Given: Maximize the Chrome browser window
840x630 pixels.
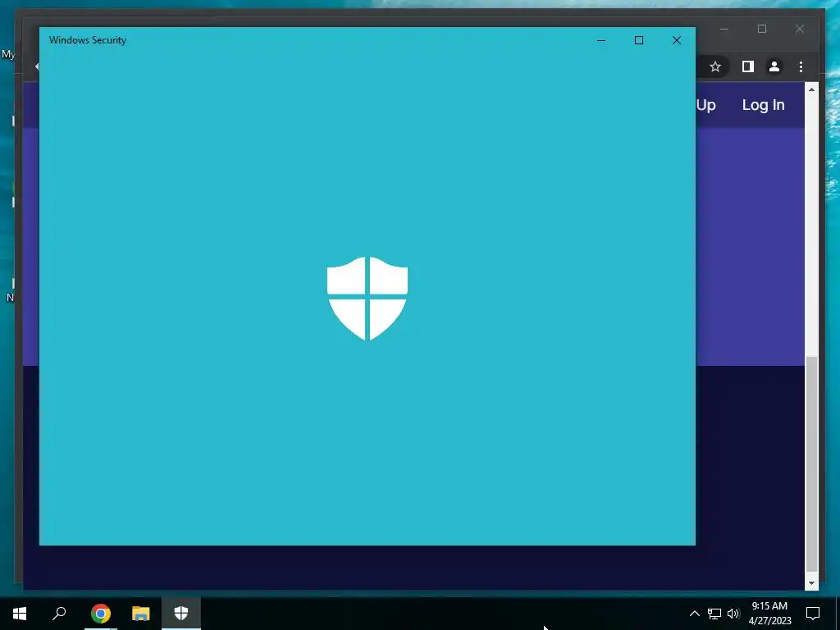Looking at the screenshot, I should [x=762, y=29].
